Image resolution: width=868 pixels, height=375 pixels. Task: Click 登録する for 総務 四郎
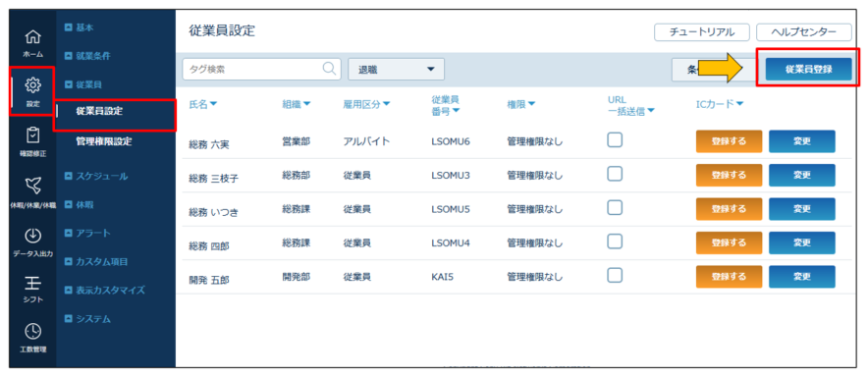point(729,242)
